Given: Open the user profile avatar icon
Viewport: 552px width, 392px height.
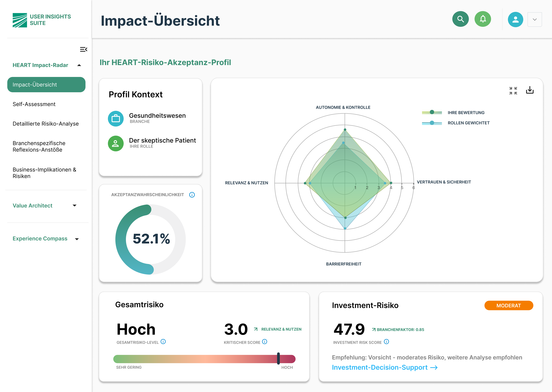Looking at the screenshot, I should click(x=515, y=19).
